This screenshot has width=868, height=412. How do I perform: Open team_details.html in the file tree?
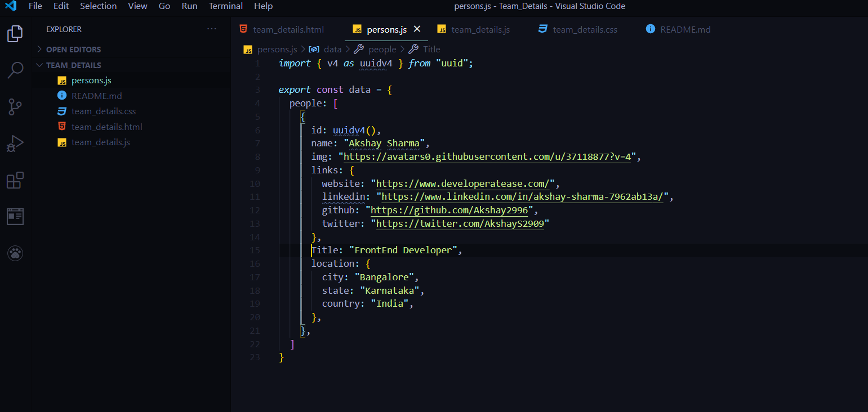tap(106, 127)
